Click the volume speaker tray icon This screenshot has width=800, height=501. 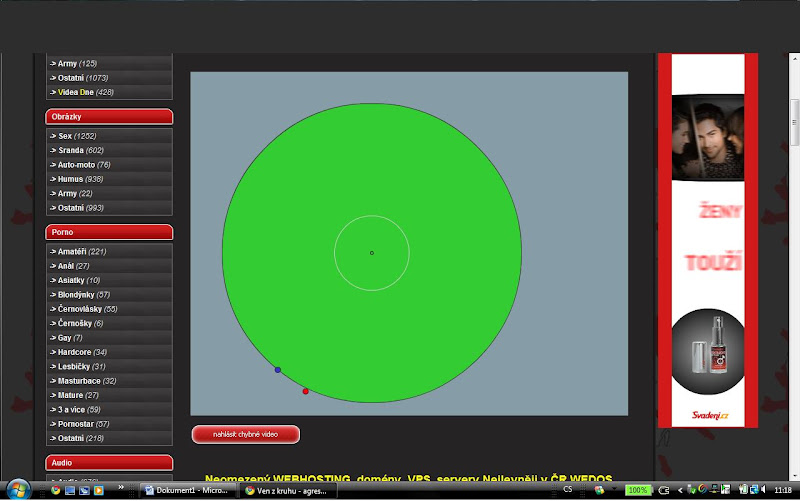tap(763, 490)
